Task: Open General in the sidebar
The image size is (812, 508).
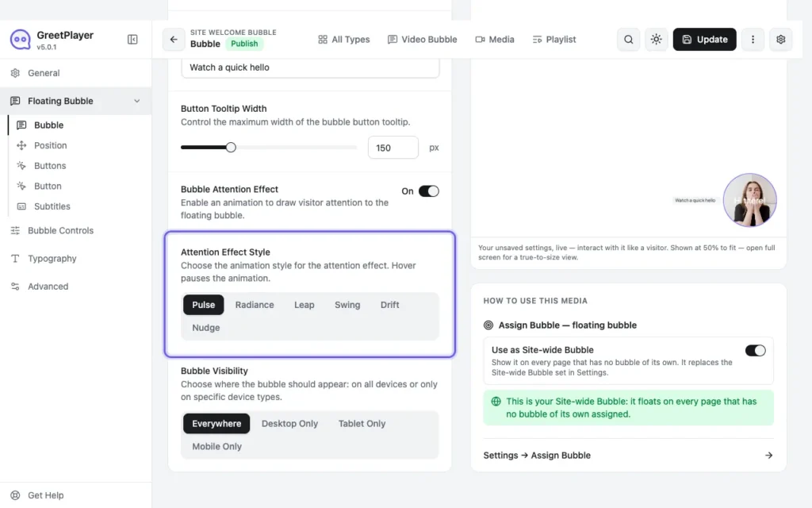Action: (75, 73)
